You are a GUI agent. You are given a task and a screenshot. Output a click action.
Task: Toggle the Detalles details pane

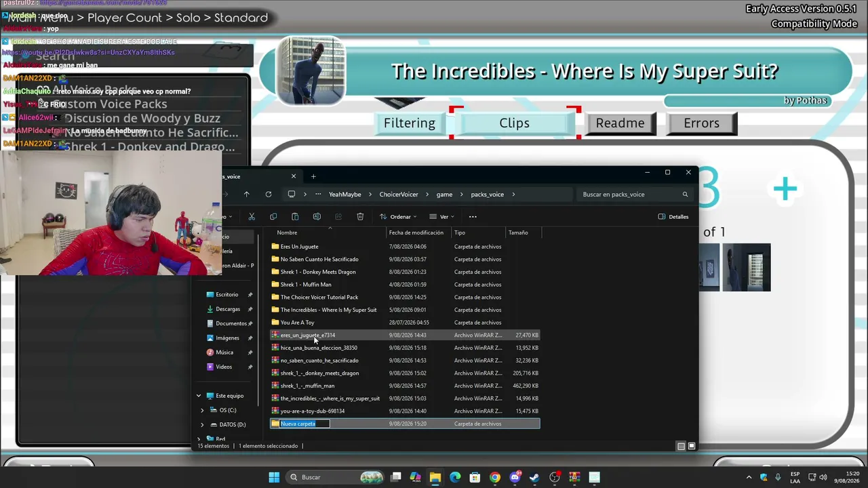click(x=673, y=217)
